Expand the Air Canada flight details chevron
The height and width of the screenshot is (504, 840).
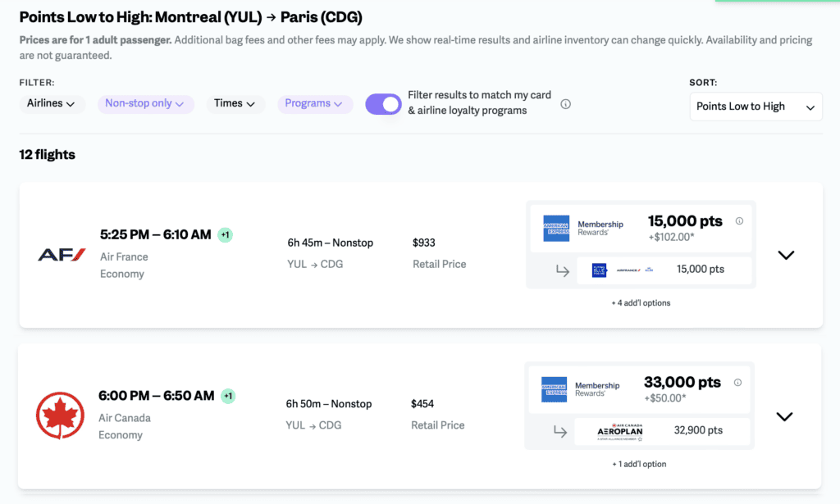[784, 416]
